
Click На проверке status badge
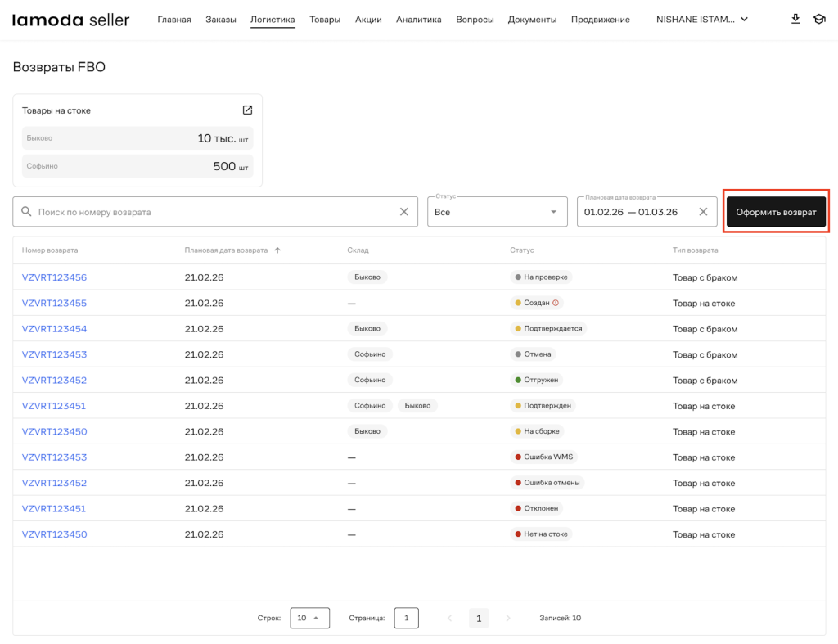coord(541,277)
